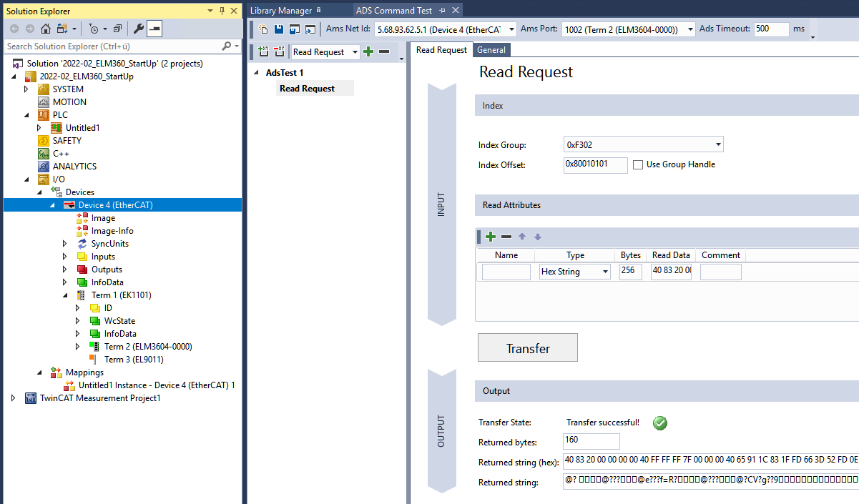Click the Transfer button
Image resolution: width=859 pixels, height=504 pixels.
coord(528,348)
